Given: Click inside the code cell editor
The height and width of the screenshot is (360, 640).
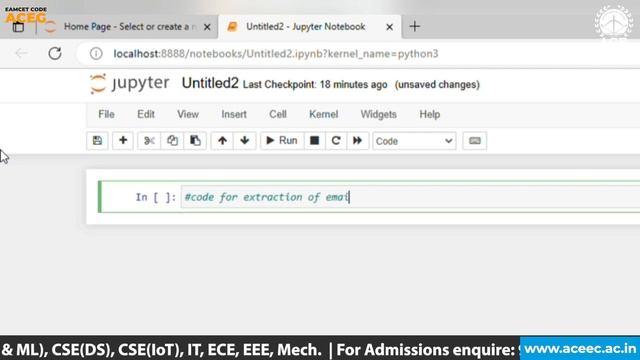Looking at the screenshot, I should tap(410, 197).
